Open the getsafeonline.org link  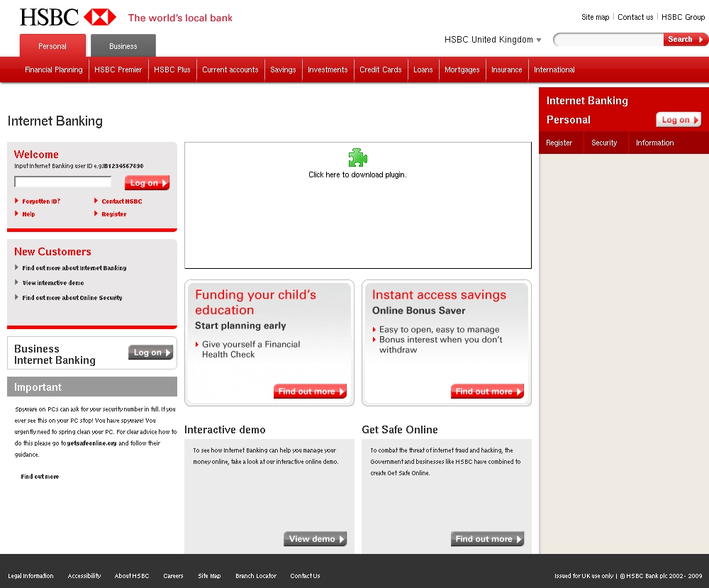pos(91,443)
